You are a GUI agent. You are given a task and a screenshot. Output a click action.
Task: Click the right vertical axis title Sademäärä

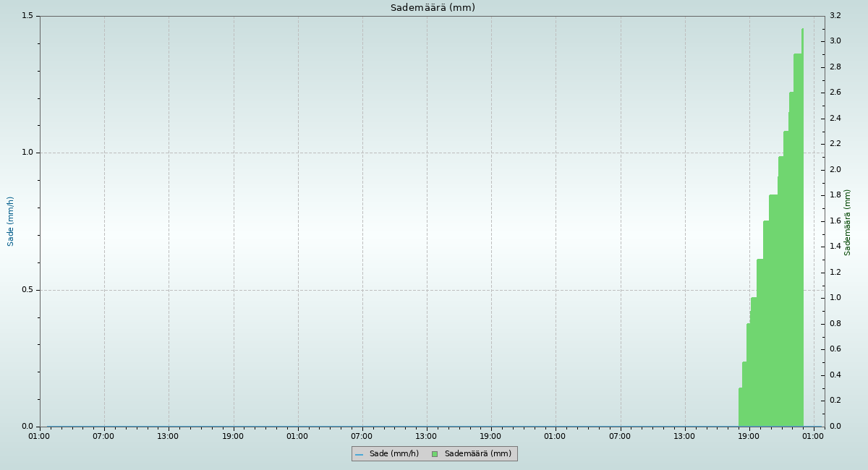coord(848,222)
